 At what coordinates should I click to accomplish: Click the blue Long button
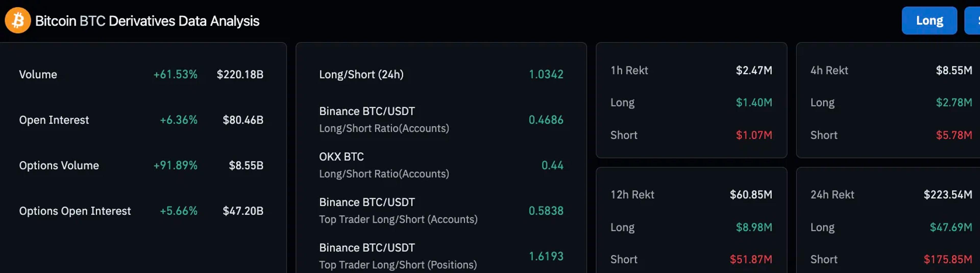pos(929,21)
